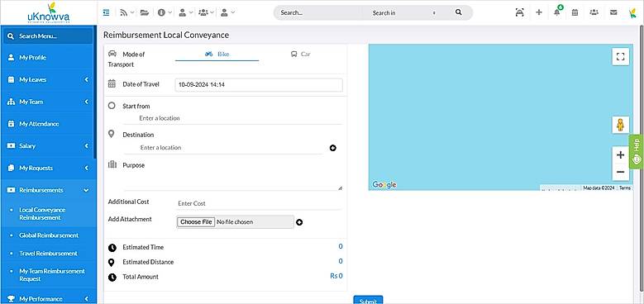Open Travel Reimbursement

pyautogui.click(x=49, y=254)
